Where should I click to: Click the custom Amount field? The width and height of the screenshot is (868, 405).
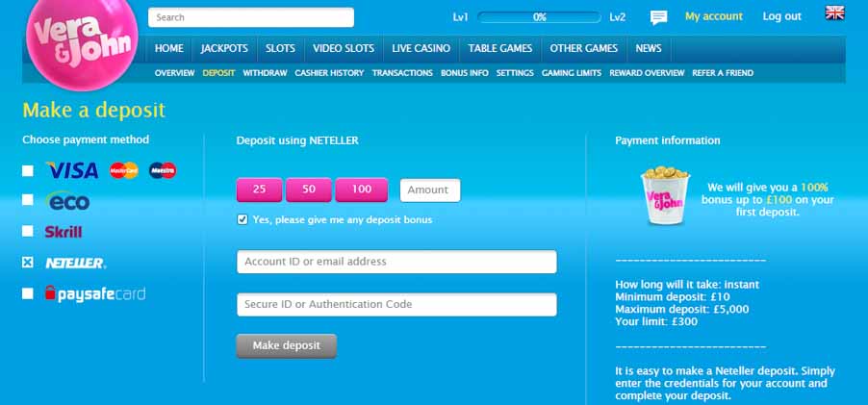(x=430, y=190)
